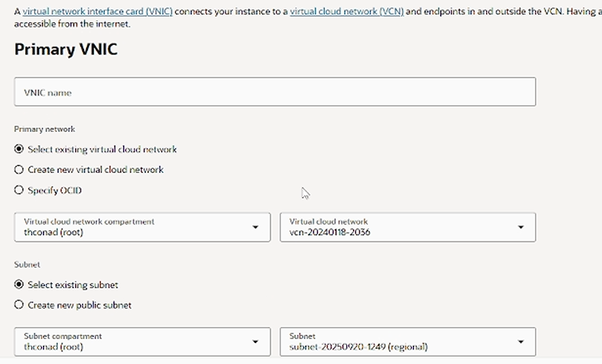The height and width of the screenshot is (364, 602).
Task: Open the virtual cloud network (VCN) link
Action: tap(346, 12)
